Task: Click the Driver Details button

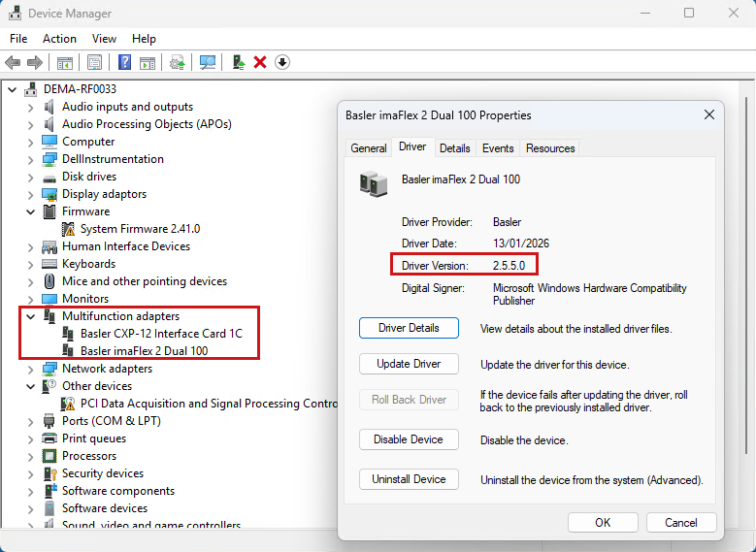Action: pyautogui.click(x=409, y=328)
